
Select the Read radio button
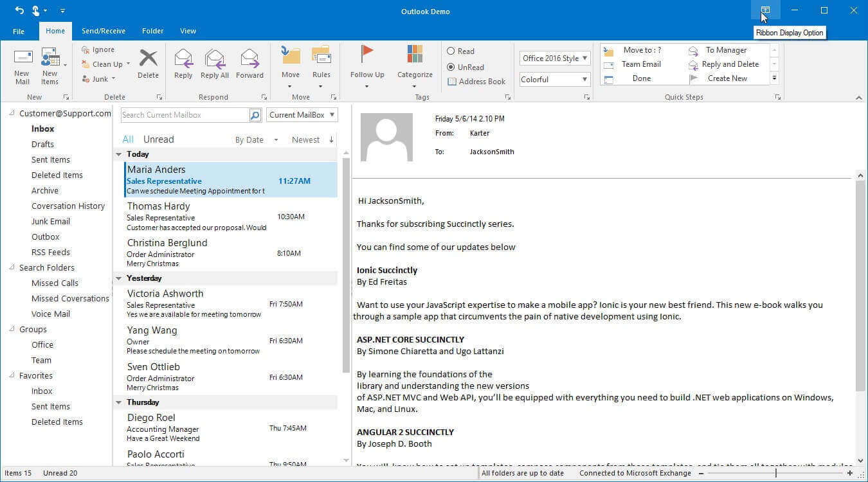pyautogui.click(x=451, y=51)
